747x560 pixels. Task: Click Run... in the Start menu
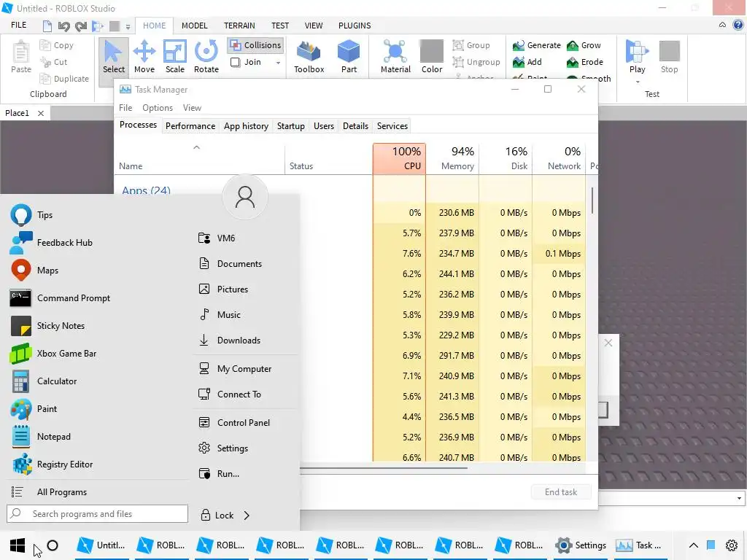pyautogui.click(x=219, y=474)
